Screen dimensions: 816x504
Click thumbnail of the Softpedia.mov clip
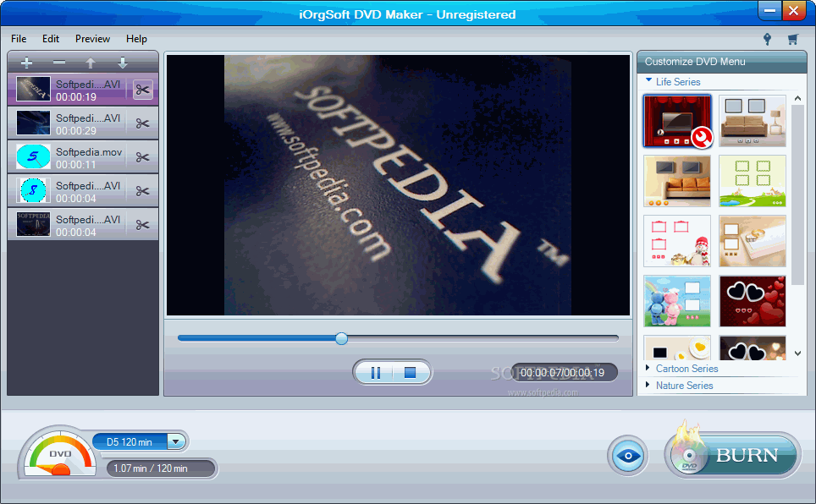[x=33, y=157]
